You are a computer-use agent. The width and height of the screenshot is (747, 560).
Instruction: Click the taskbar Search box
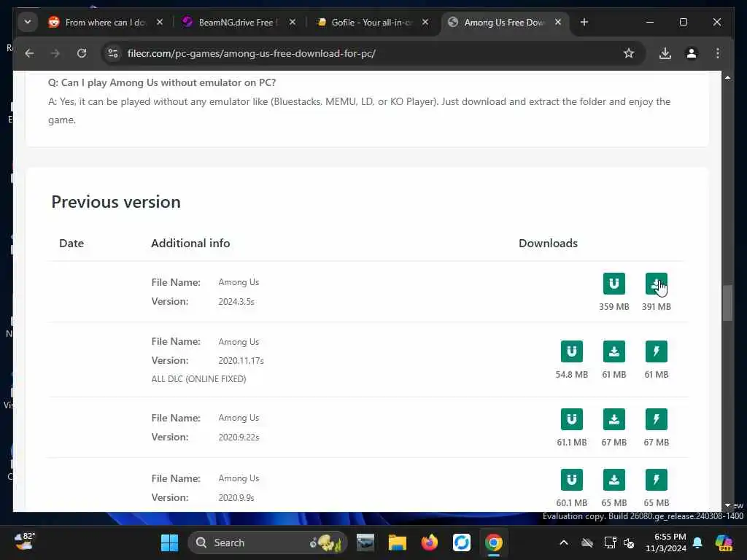pos(267,542)
